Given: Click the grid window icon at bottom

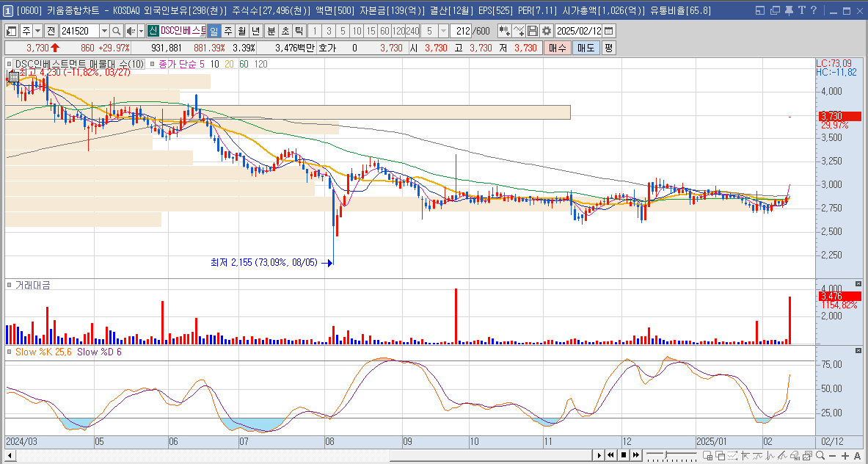Looking at the screenshot, I should pyautogui.click(x=707, y=455).
